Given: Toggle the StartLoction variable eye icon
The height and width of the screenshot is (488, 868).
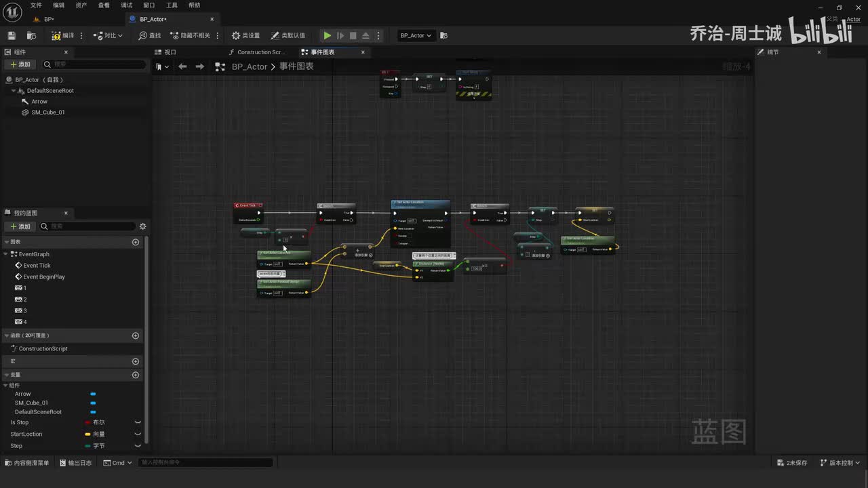Looking at the screenshot, I should (x=138, y=434).
